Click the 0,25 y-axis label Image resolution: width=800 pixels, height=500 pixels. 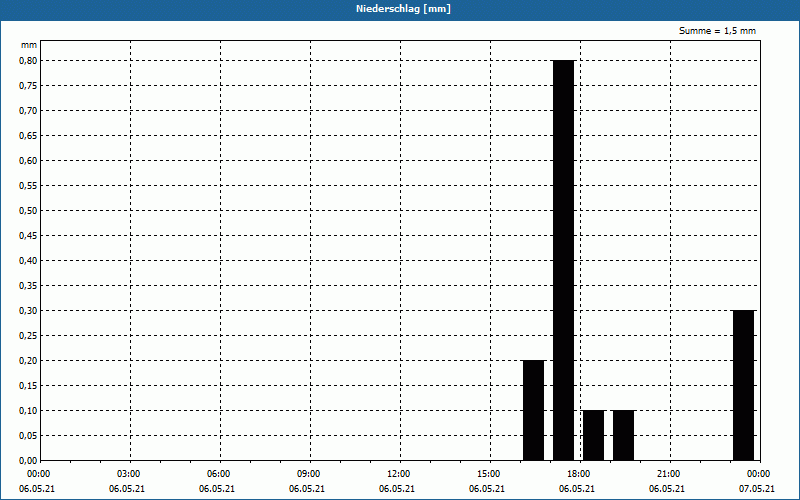[28, 335]
